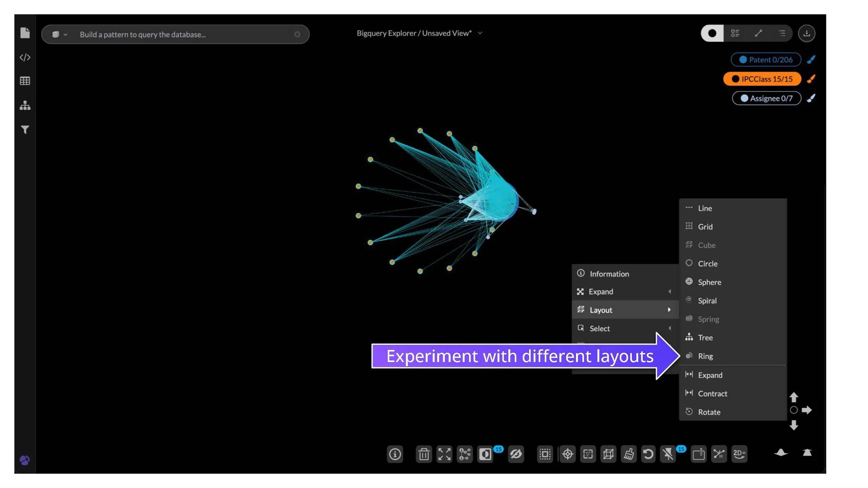Select the Sphere layout menu item

709,282
